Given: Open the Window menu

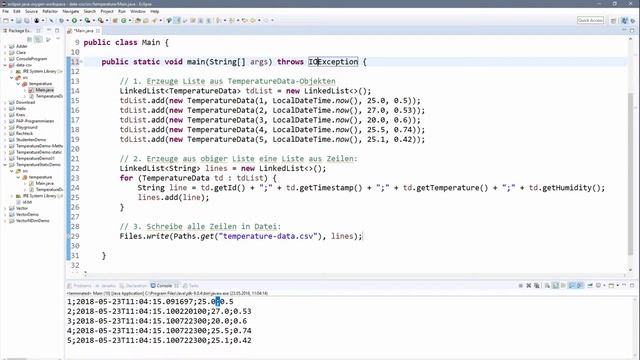Looking at the screenshot, I should 138,11.
